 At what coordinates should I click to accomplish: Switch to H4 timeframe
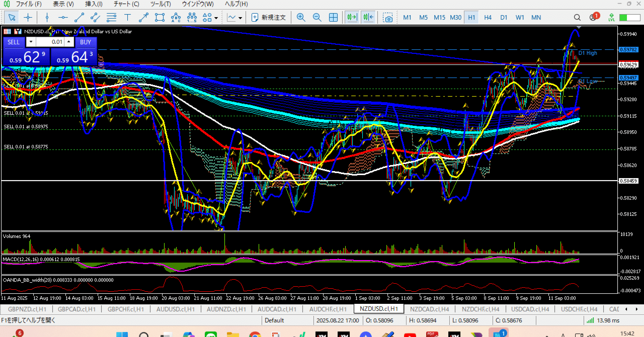488,17
